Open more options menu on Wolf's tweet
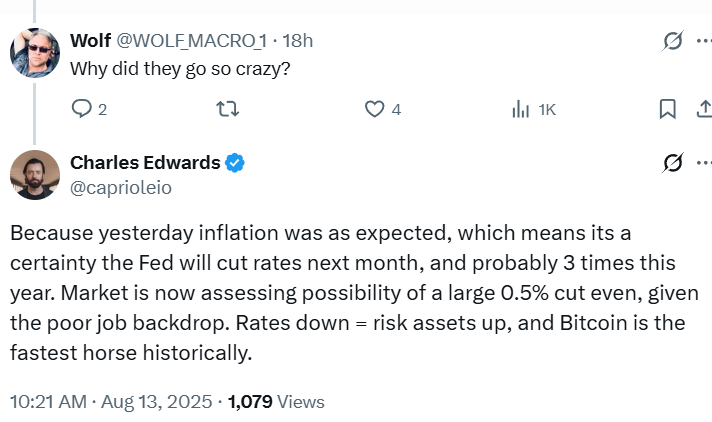 coord(704,41)
